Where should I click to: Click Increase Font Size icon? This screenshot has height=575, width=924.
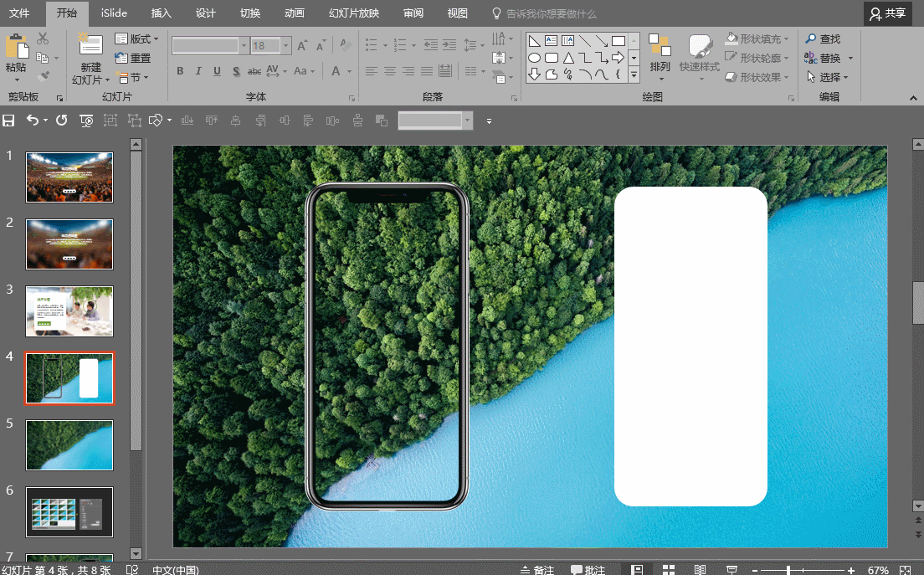coord(302,45)
